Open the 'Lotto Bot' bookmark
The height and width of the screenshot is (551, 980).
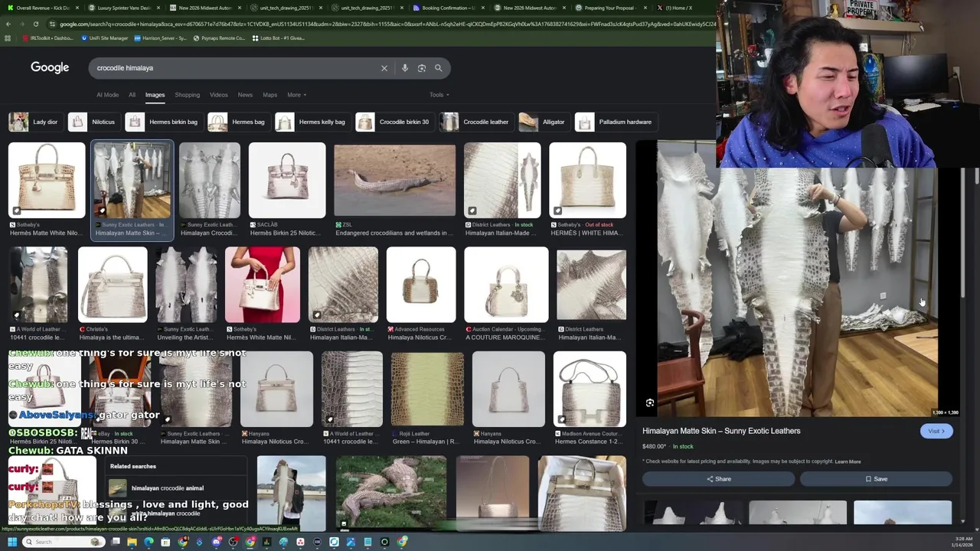(x=278, y=37)
